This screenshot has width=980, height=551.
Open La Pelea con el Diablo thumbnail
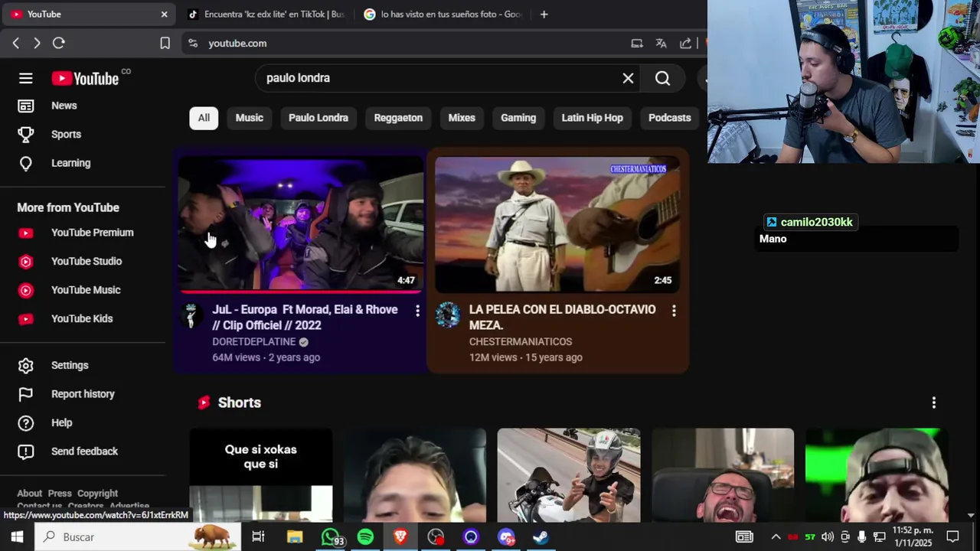coord(557,224)
